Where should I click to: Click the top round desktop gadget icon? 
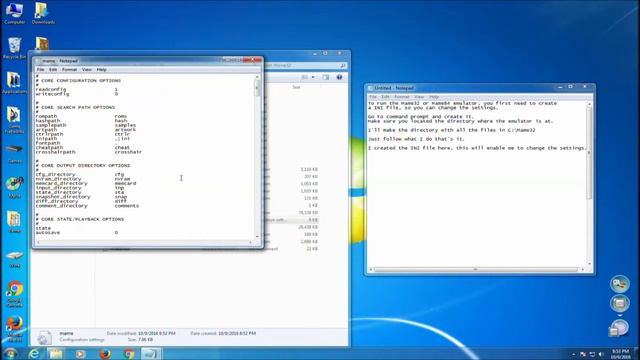coord(620,284)
